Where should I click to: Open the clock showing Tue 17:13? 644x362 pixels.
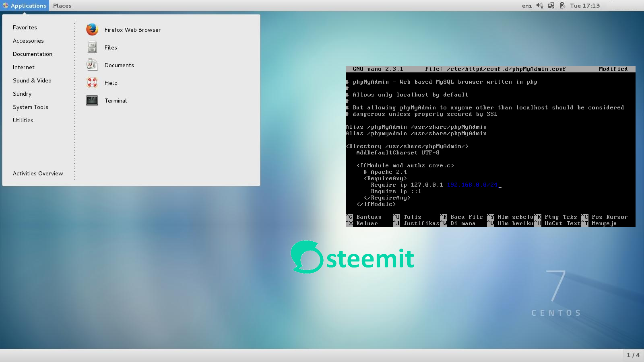[585, 6]
